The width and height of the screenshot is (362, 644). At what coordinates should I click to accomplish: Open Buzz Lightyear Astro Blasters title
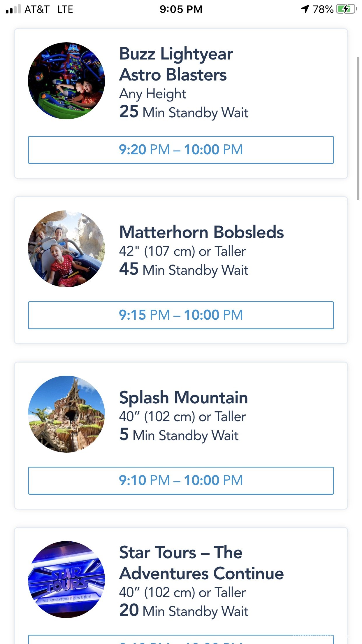[176, 64]
